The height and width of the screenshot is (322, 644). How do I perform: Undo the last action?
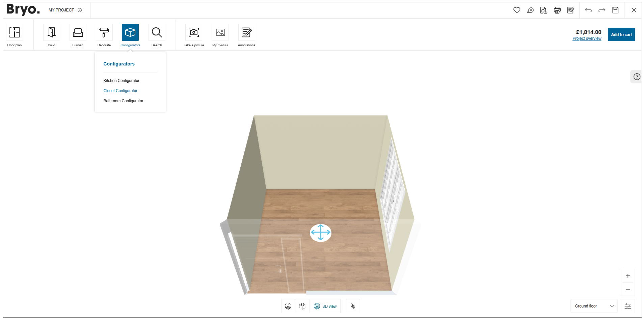pyautogui.click(x=588, y=10)
